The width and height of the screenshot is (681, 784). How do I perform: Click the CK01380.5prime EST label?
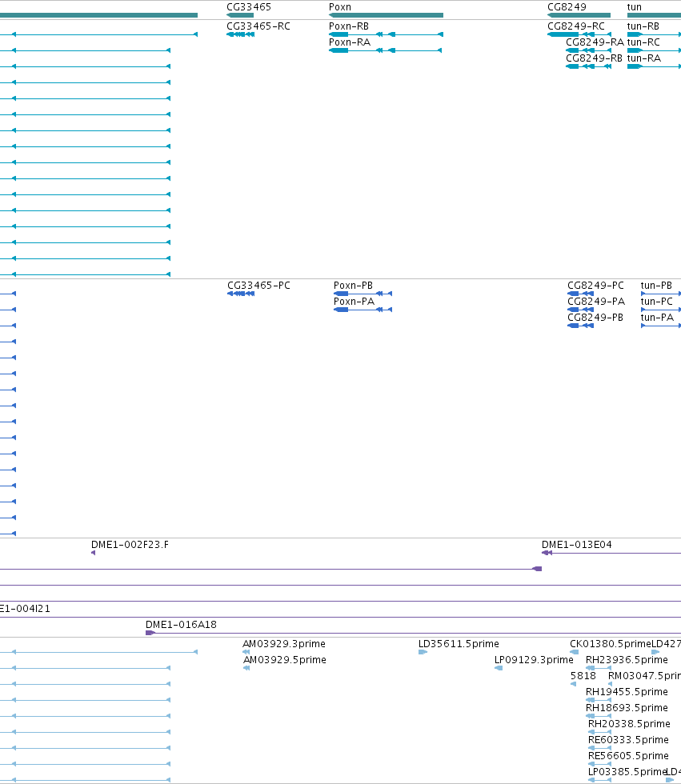611,643
